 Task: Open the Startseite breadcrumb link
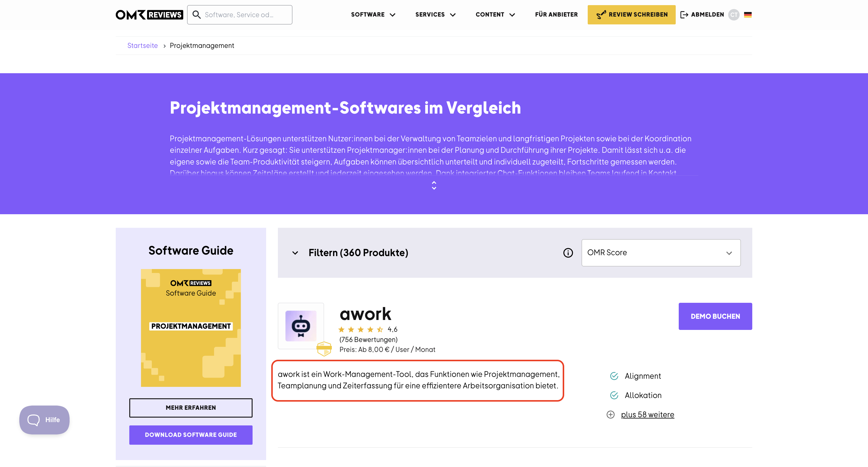tap(143, 45)
